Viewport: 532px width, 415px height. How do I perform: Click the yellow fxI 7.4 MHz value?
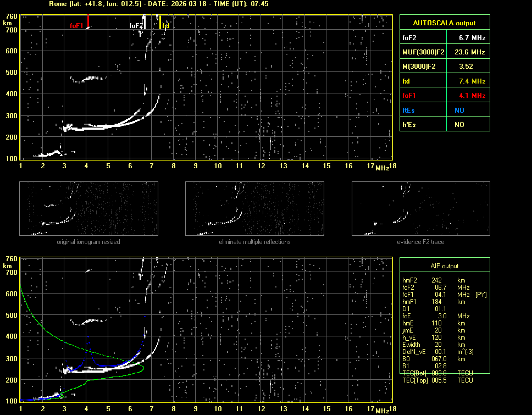(x=472, y=81)
